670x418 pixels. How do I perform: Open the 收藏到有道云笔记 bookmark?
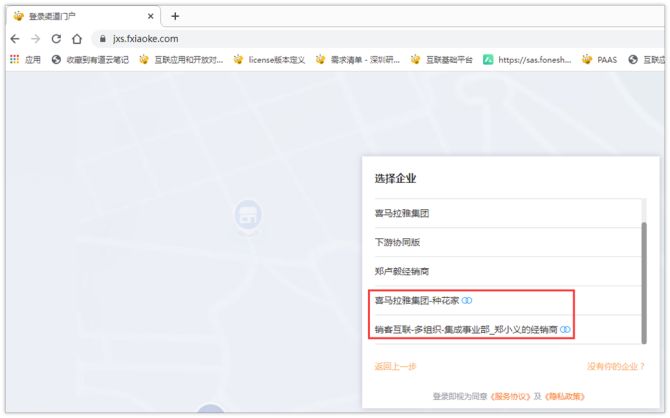click(x=90, y=59)
